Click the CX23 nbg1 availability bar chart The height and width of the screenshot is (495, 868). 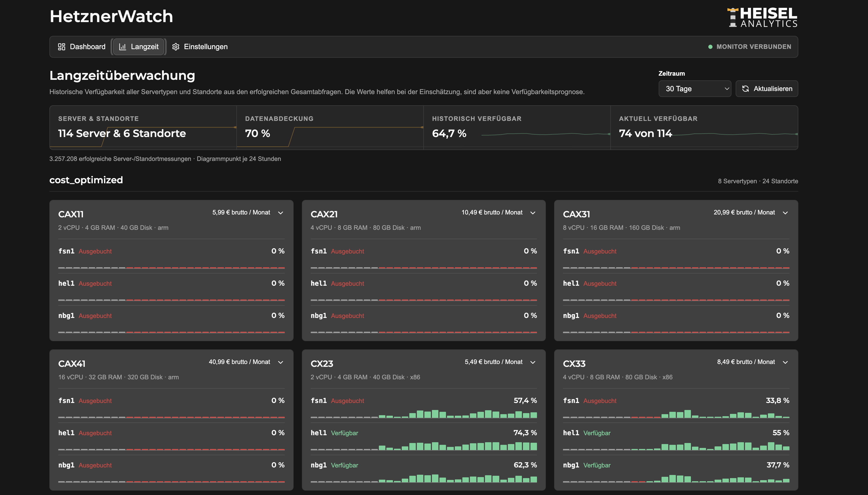(424, 478)
